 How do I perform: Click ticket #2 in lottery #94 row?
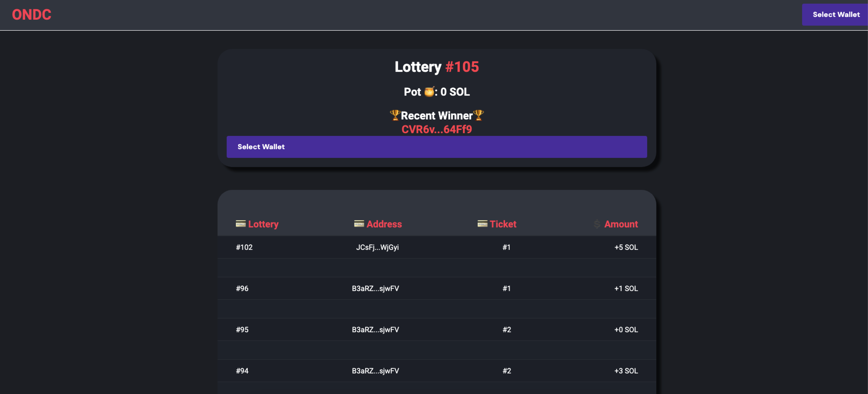(x=507, y=371)
